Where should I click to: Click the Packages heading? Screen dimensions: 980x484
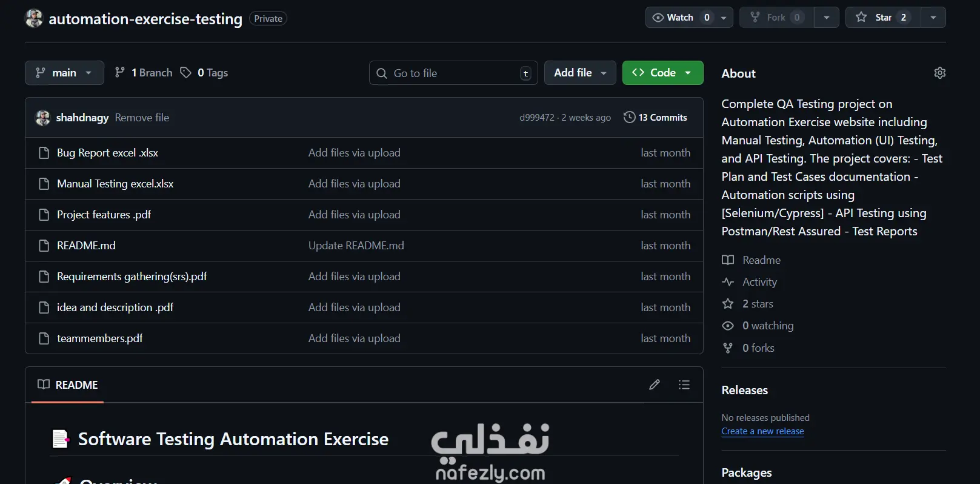(747, 472)
